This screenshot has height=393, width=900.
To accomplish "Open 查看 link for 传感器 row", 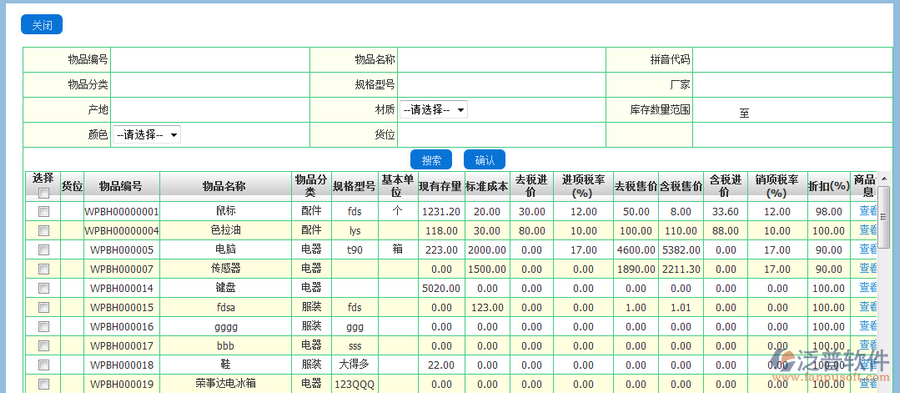I will click(868, 269).
